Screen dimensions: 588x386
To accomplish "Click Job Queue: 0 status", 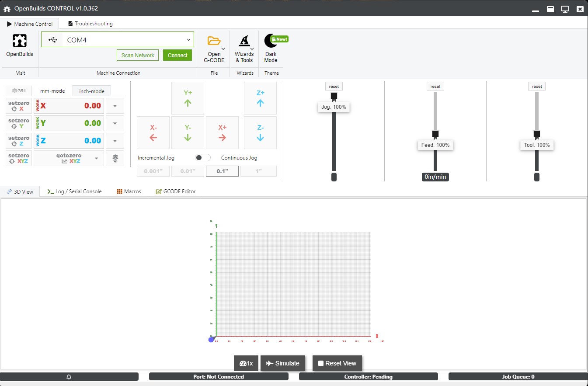I will 518,376.
